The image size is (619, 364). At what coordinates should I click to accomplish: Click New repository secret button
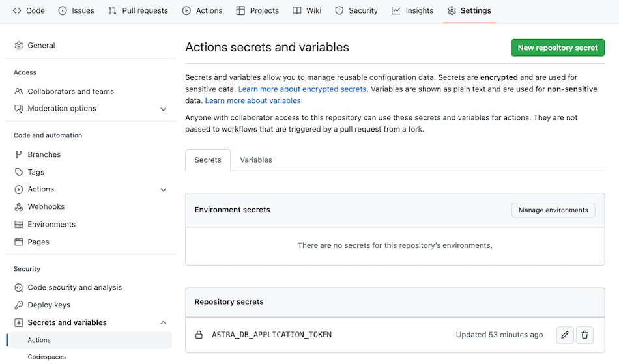557,48
